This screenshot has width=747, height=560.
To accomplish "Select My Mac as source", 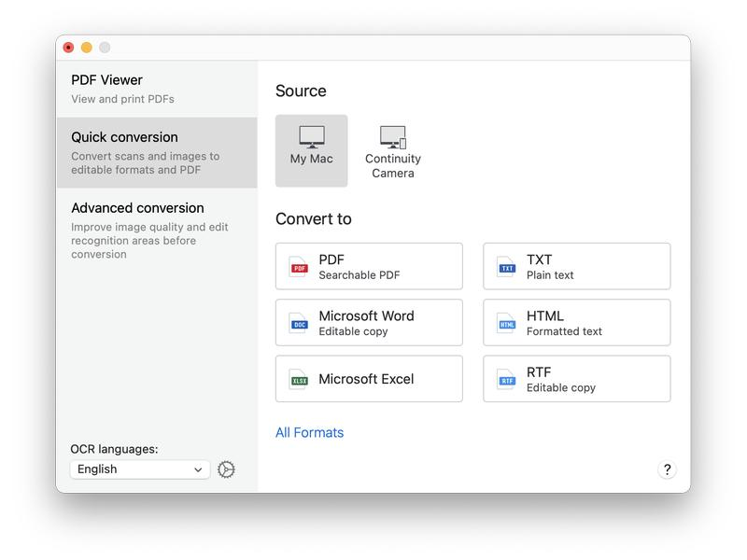I will click(x=311, y=150).
